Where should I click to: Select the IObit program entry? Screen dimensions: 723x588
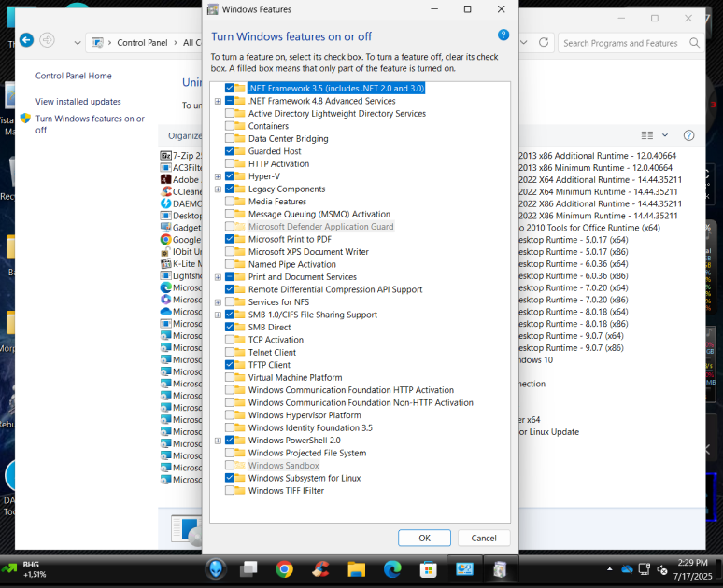(x=181, y=252)
